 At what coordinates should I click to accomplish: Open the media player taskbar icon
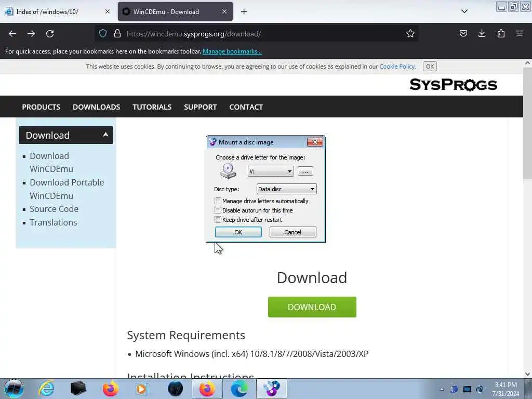coord(141,389)
